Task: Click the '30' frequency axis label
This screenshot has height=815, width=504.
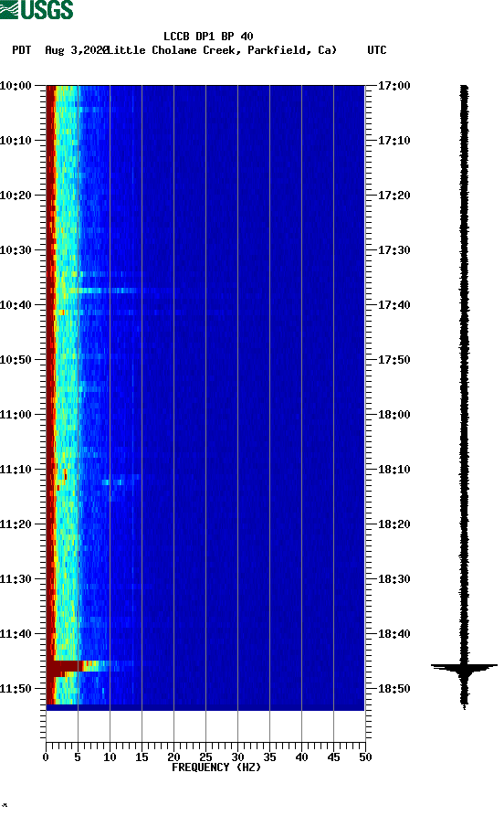Action: pos(238,757)
